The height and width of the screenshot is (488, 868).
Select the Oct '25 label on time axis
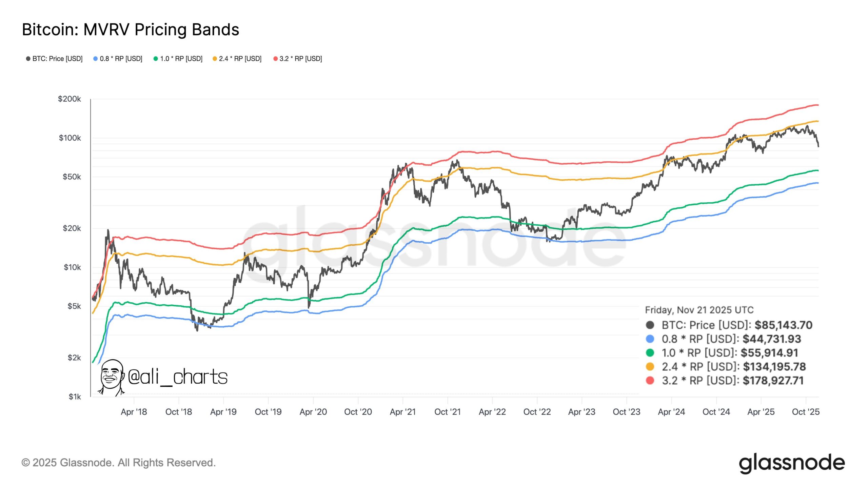pyautogui.click(x=805, y=412)
